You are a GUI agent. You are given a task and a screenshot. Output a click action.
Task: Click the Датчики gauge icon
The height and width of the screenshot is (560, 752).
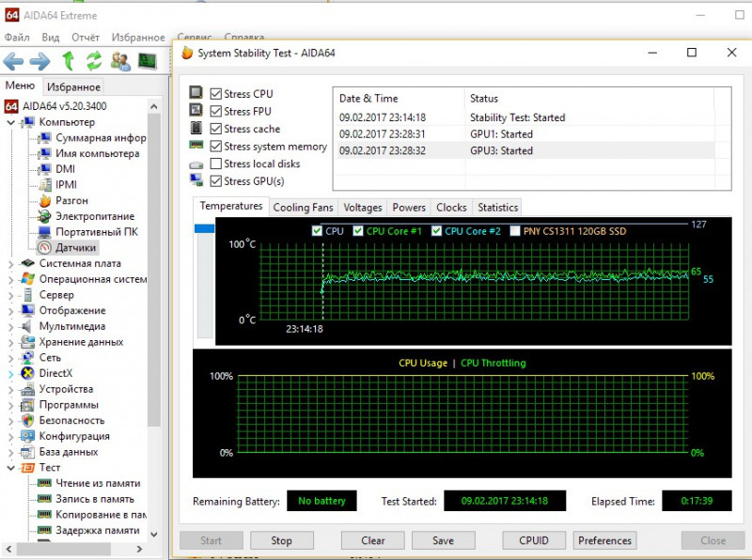tap(44, 247)
